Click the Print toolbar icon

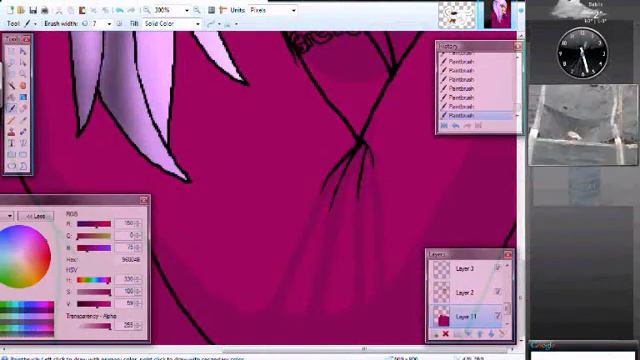[45, 10]
